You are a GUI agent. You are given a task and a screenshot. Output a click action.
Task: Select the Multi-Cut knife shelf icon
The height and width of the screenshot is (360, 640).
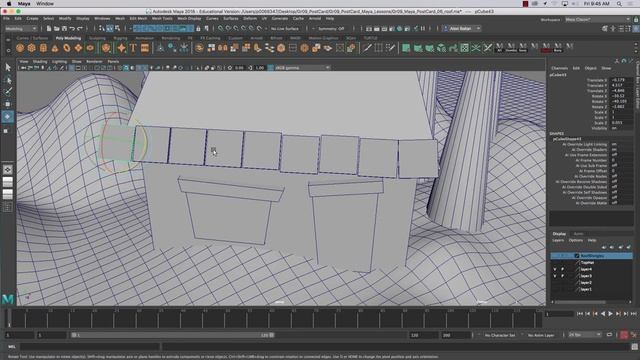coord(367,48)
